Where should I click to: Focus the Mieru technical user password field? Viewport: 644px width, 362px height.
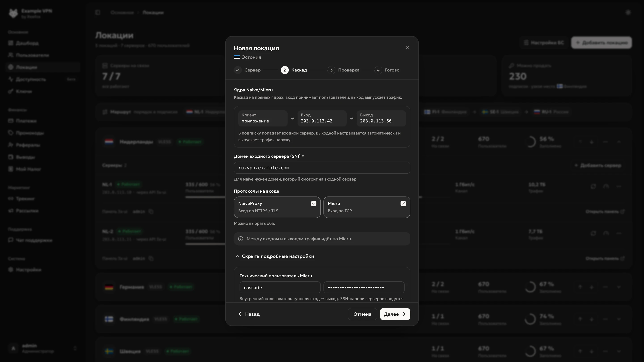364,288
